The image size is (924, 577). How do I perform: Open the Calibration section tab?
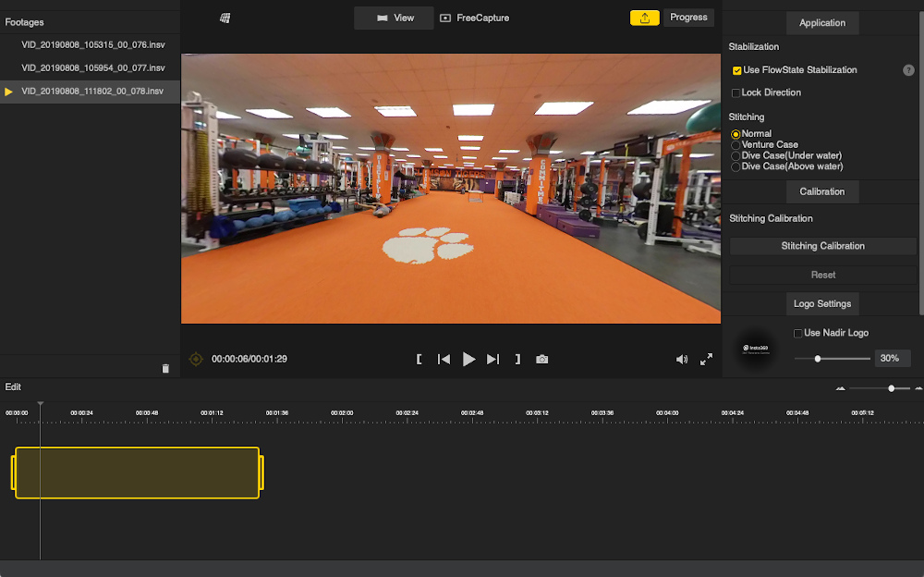coord(822,191)
